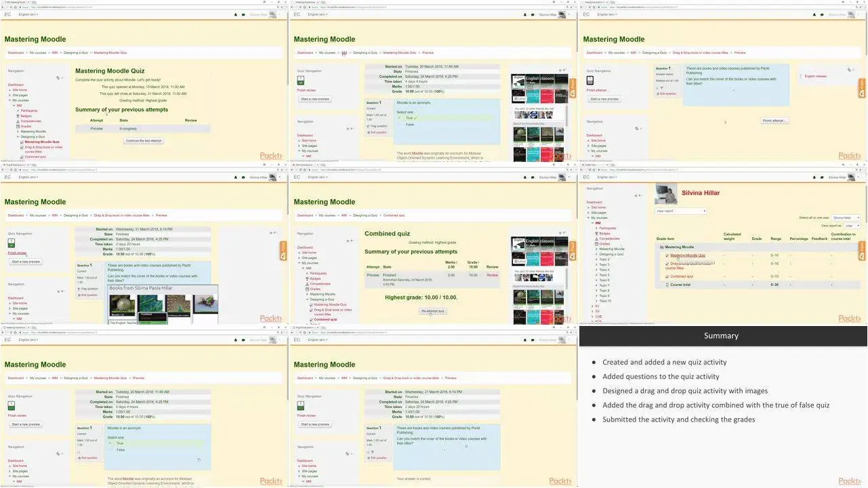The height and width of the screenshot is (488, 868).
Task: Click 'Continue the last attempt' button
Action: [x=144, y=141]
